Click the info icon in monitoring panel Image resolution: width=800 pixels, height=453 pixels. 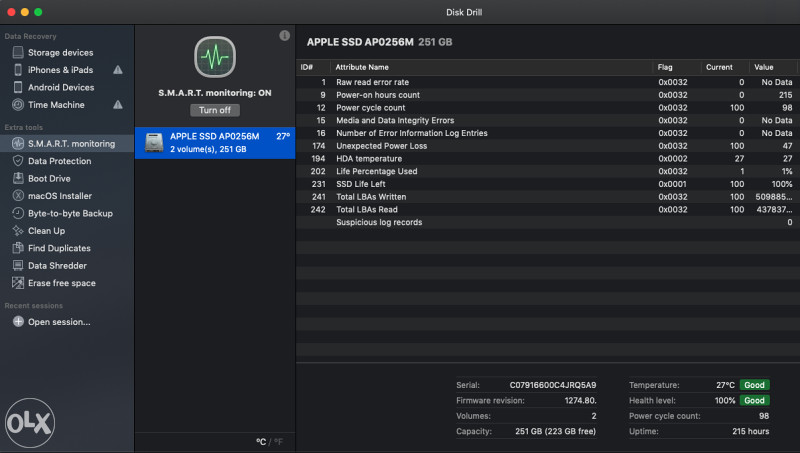[x=285, y=35]
